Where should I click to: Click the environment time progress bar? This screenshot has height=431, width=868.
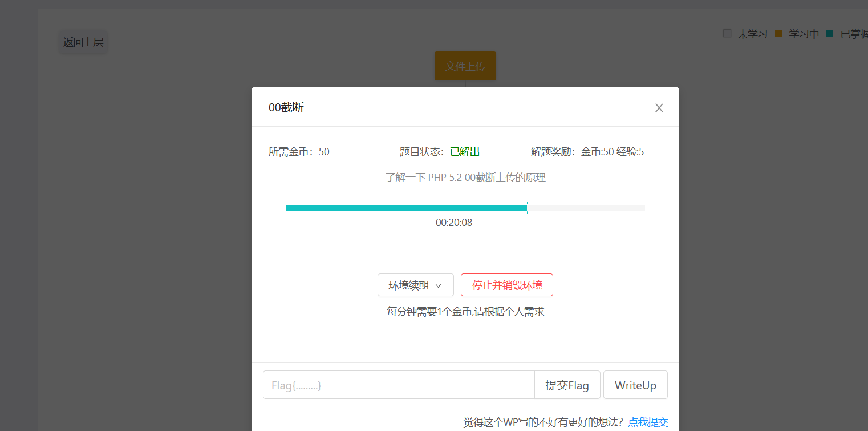(465, 208)
